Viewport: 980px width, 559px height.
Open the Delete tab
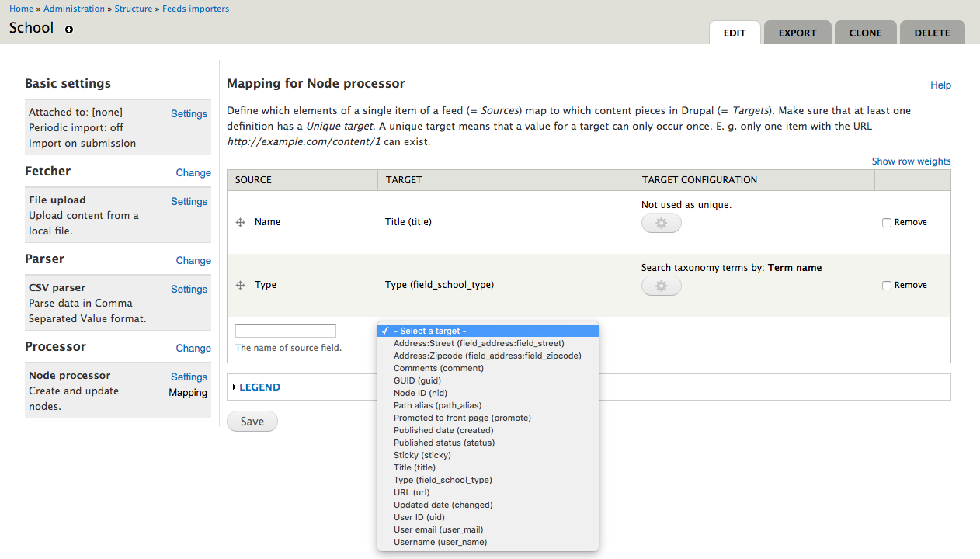pyautogui.click(x=932, y=33)
